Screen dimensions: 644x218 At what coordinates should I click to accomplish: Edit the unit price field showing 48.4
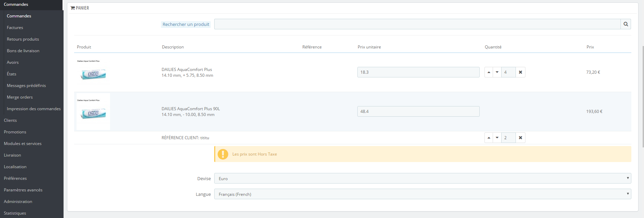[418, 112]
